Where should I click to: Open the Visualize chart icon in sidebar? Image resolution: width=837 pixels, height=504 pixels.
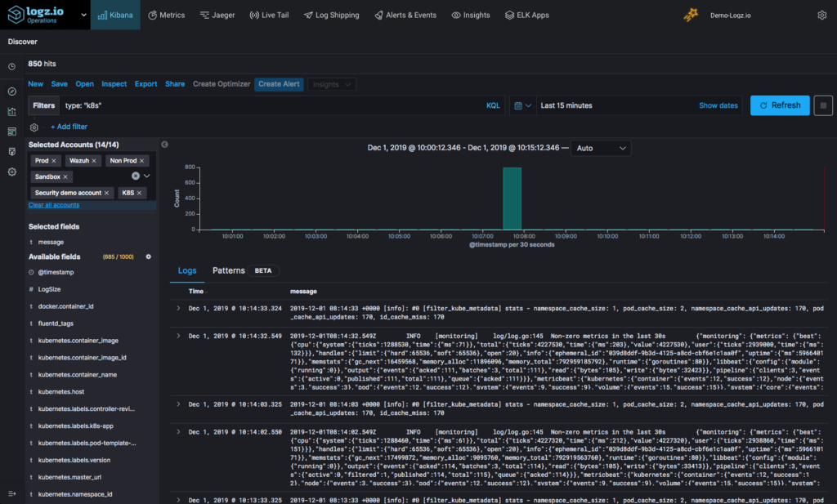[x=12, y=111]
